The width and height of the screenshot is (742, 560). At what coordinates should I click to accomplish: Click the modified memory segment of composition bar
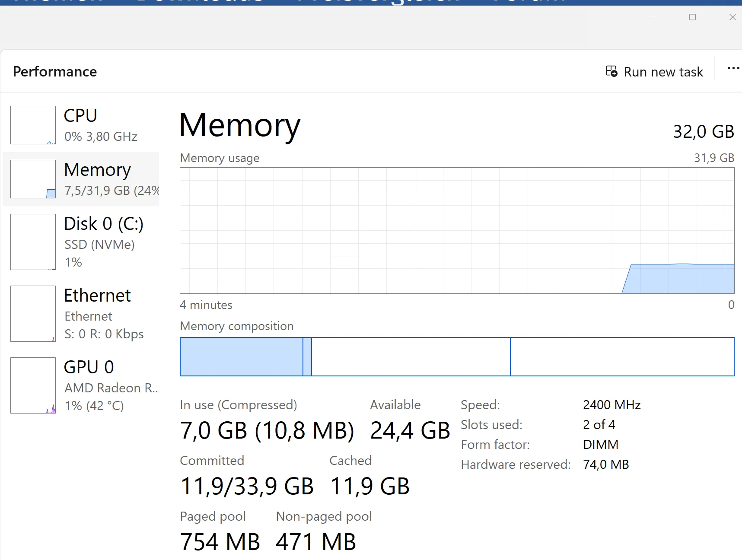click(x=308, y=356)
